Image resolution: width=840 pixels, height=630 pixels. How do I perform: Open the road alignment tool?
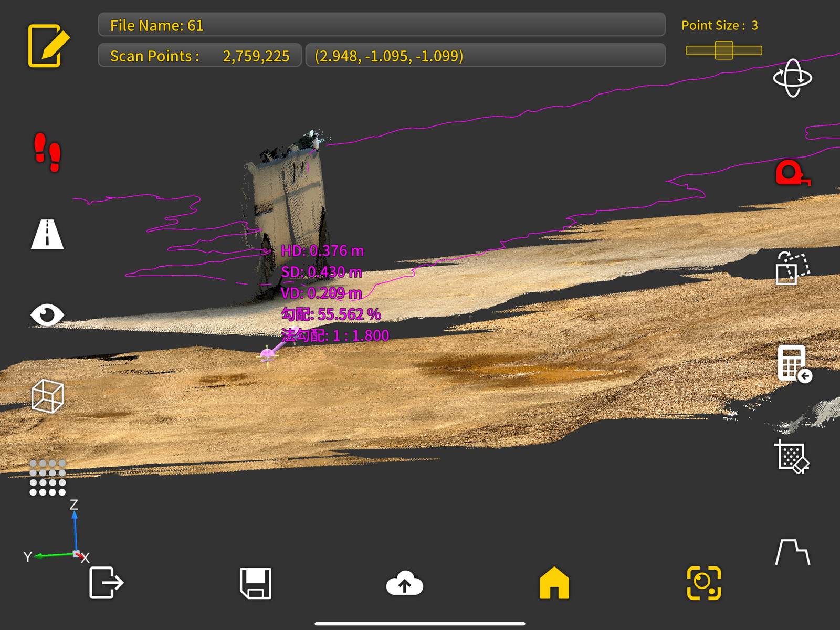pyautogui.click(x=47, y=234)
